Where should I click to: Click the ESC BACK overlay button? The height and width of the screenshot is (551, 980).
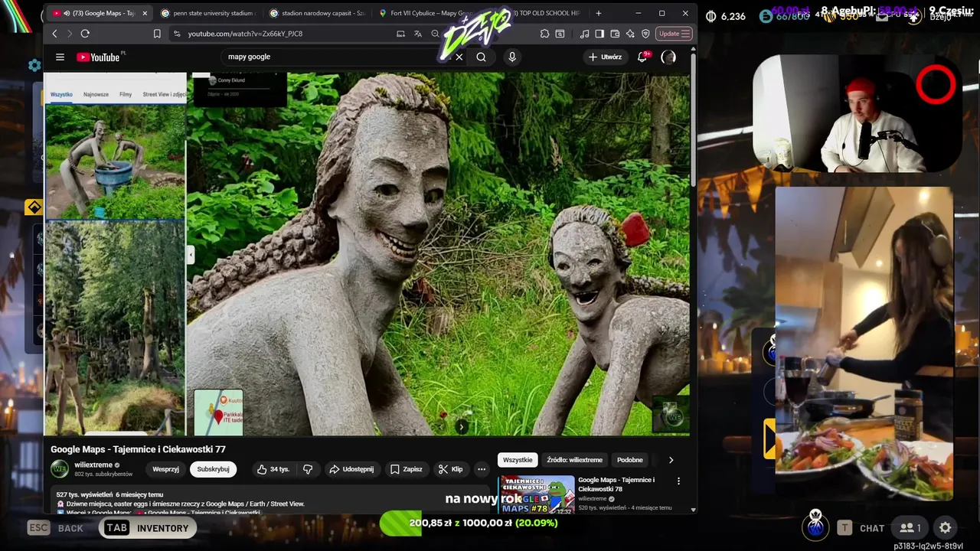[x=55, y=528]
